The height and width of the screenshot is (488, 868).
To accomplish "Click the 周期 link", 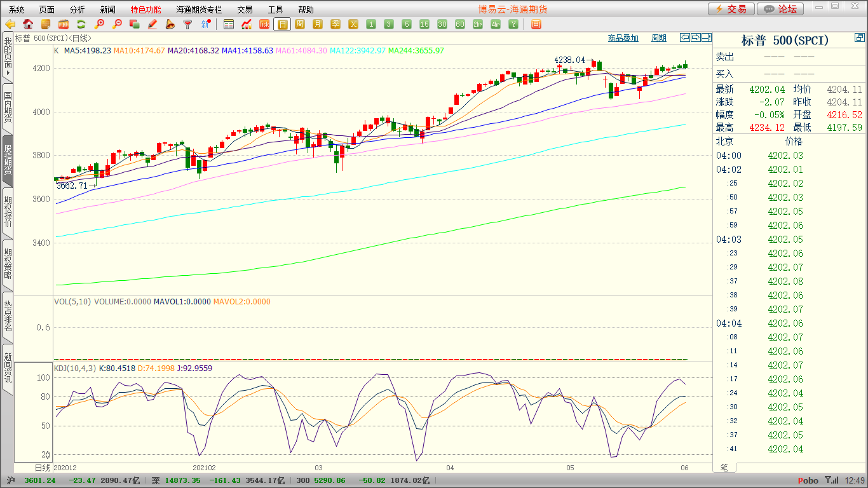I will [659, 38].
